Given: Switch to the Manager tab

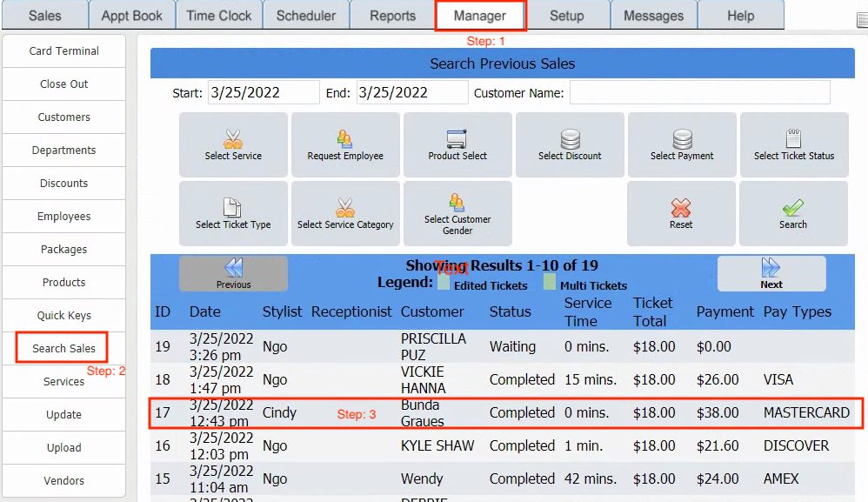Looking at the screenshot, I should [480, 16].
